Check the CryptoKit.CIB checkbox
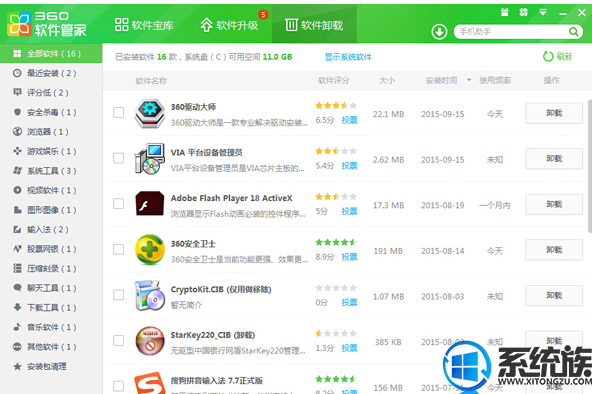This screenshot has height=394, width=592. (x=119, y=295)
